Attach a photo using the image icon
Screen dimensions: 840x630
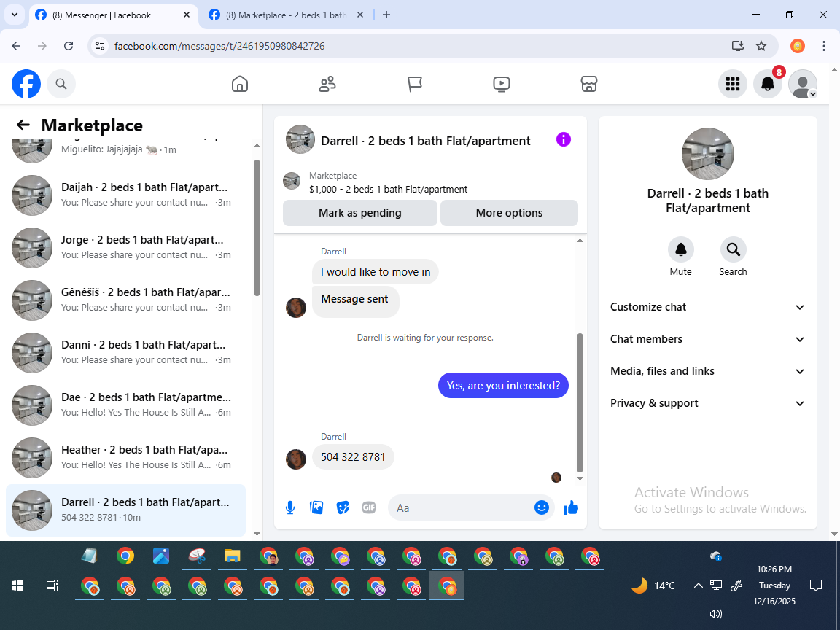click(x=316, y=507)
